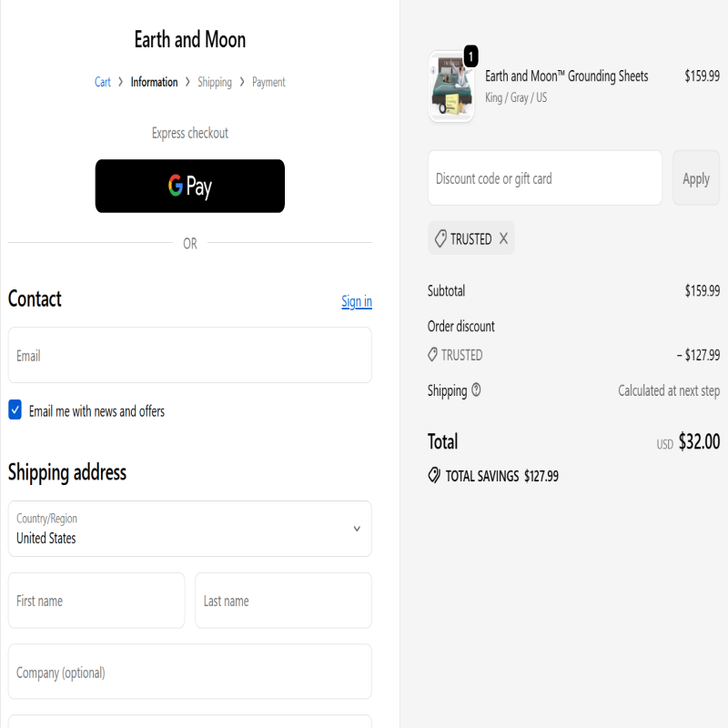The image size is (728, 728).
Task: Focus the First name field
Action: click(x=96, y=601)
